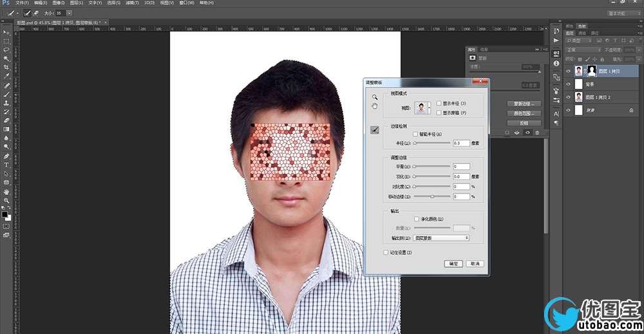Screen dimensions: 644x334
Task: Click the Mask Edge button in Properties
Action: [x=524, y=104]
